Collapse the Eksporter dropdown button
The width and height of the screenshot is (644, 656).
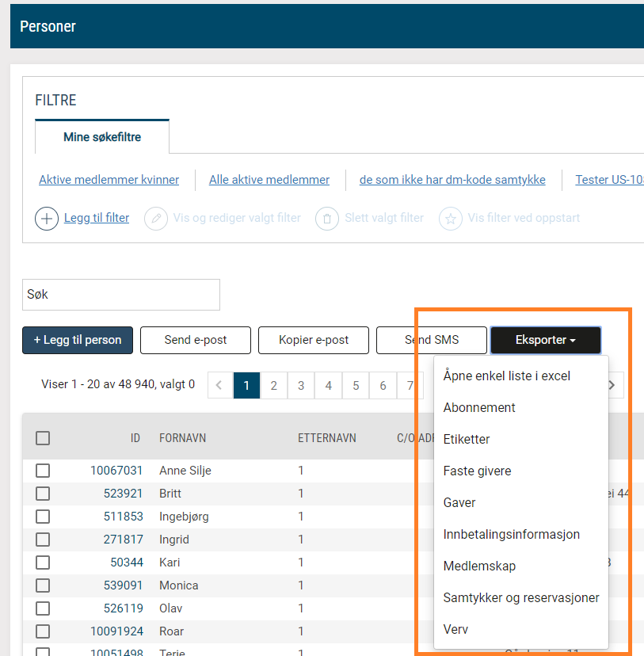click(x=545, y=340)
